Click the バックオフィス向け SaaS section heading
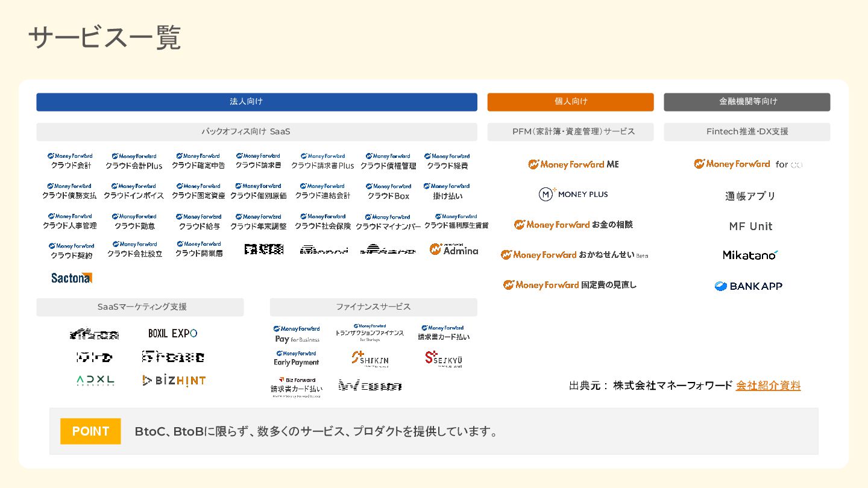The height and width of the screenshot is (488, 868). [x=257, y=131]
